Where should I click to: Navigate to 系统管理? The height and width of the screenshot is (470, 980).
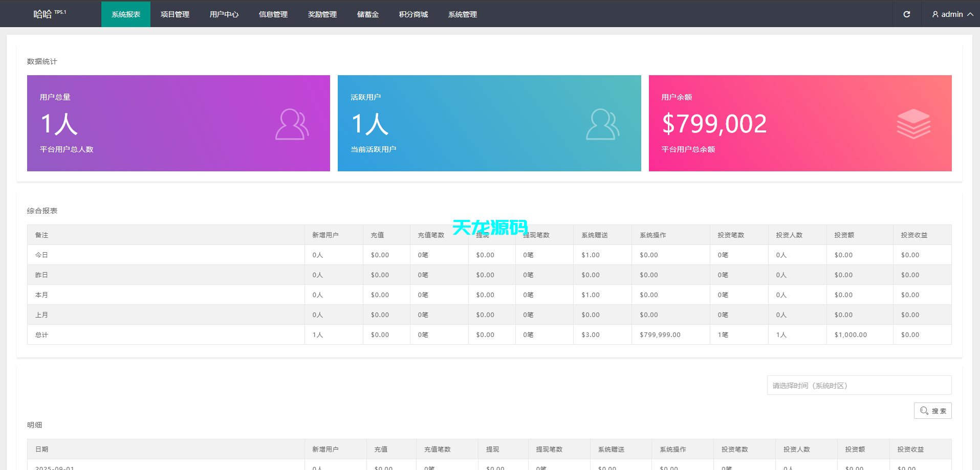(x=462, y=14)
